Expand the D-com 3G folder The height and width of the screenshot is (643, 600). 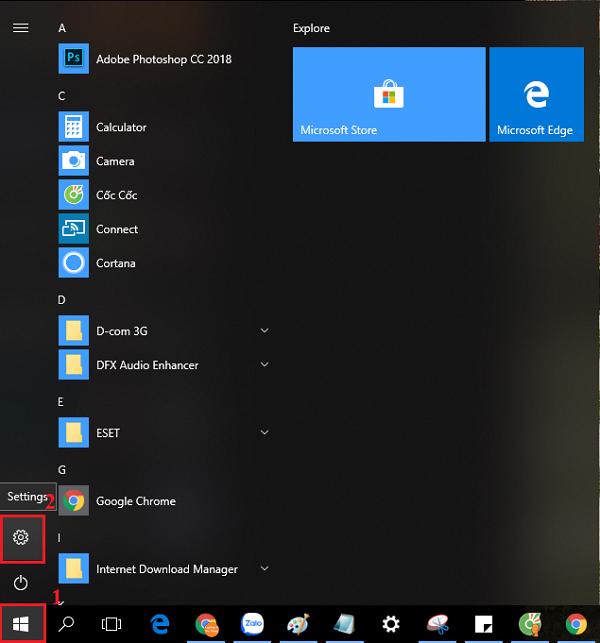(x=264, y=331)
